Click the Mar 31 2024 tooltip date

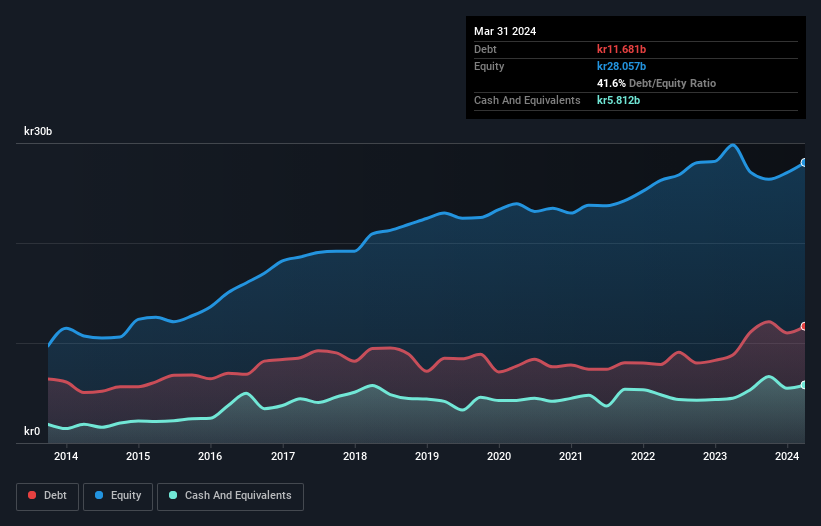[x=505, y=31]
